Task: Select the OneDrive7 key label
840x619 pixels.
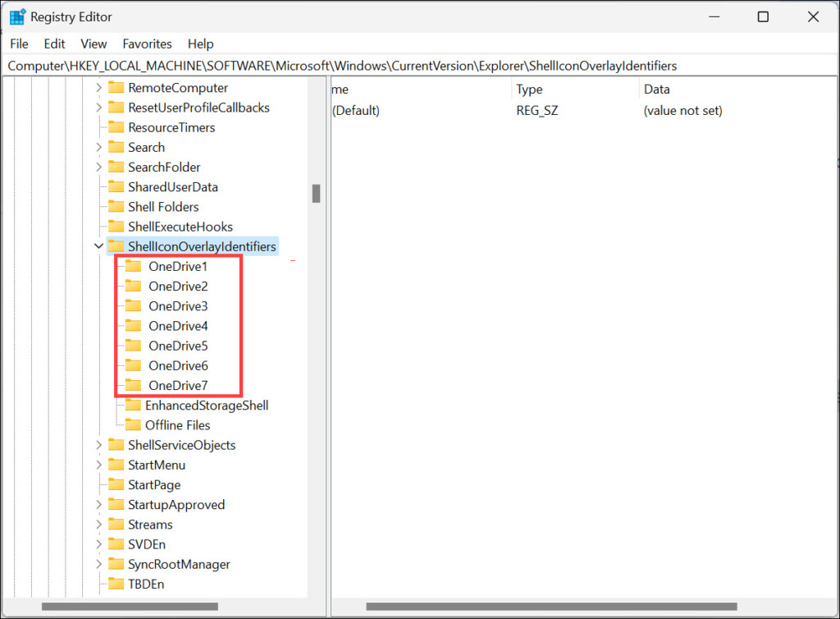Action: [178, 385]
